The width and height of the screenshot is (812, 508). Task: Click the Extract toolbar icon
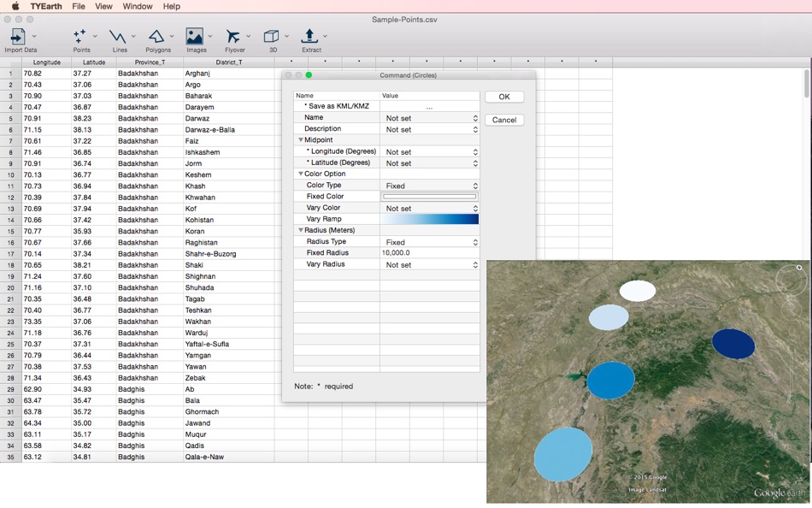(310, 37)
